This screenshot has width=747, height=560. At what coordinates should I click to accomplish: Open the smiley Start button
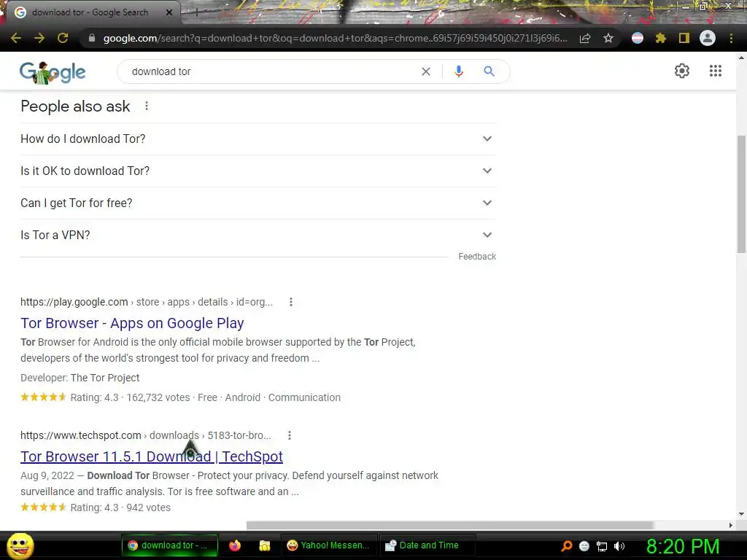point(20,545)
